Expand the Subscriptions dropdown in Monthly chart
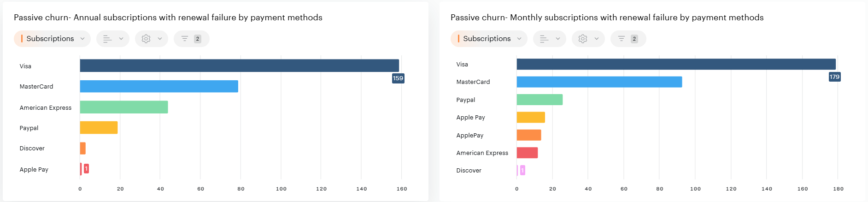868x202 pixels. 488,39
